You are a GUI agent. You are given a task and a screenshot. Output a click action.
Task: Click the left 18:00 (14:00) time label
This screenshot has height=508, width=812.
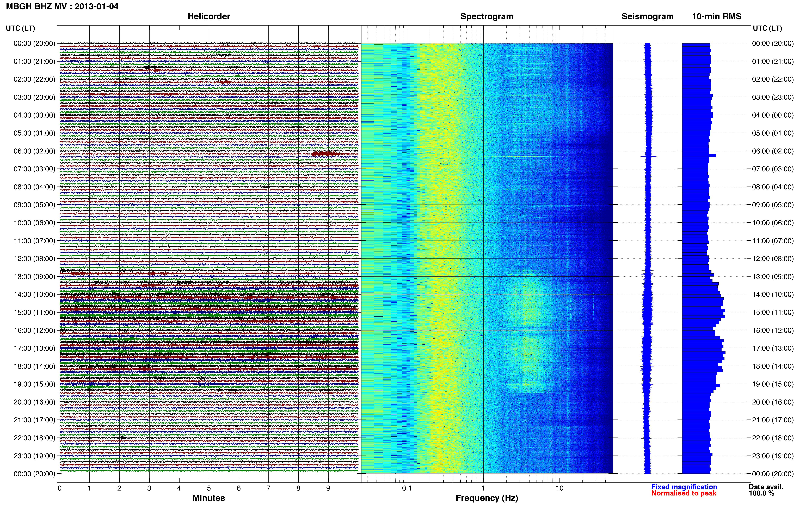(x=34, y=366)
